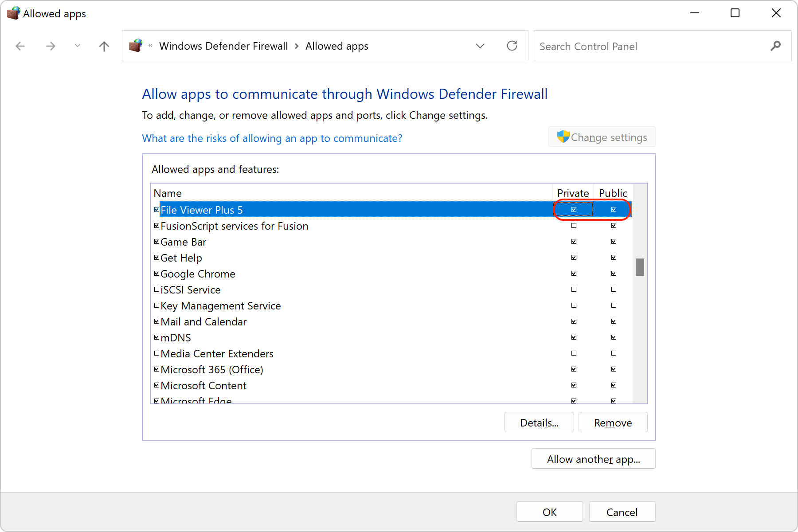The width and height of the screenshot is (798, 532).
Task: Click the Private column header
Action: click(x=573, y=193)
